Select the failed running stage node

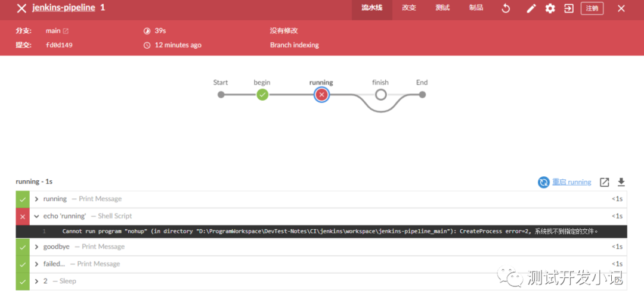(321, 95)
